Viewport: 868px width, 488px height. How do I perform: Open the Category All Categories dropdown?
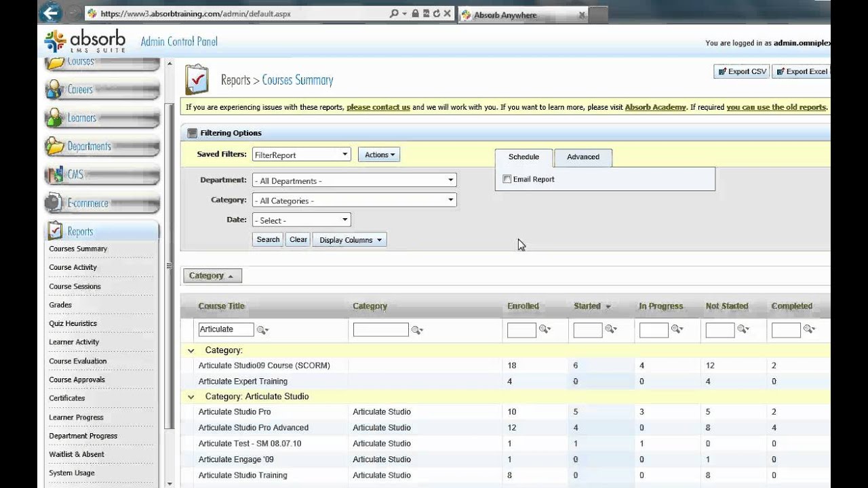tap(354, 200)
